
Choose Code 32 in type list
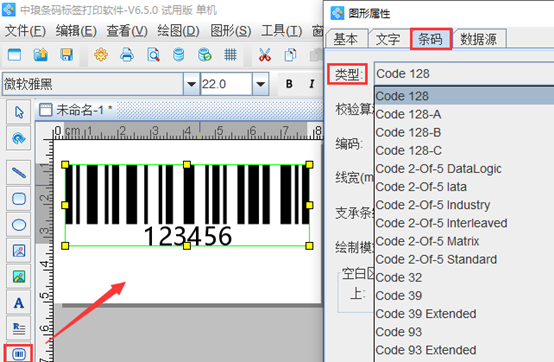[464, 278]
